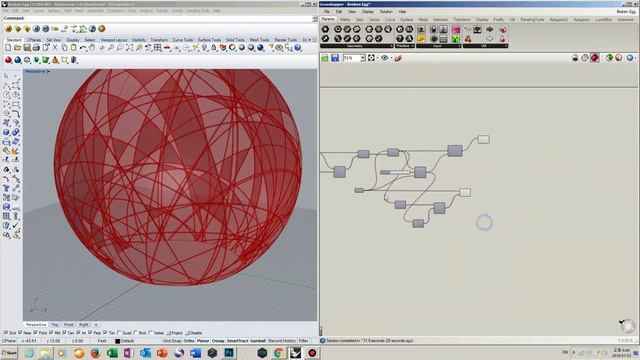Click Print icon in Rhino toolbar
The width and height of the screenshot is (640, 360).
[x=36, y=48]
